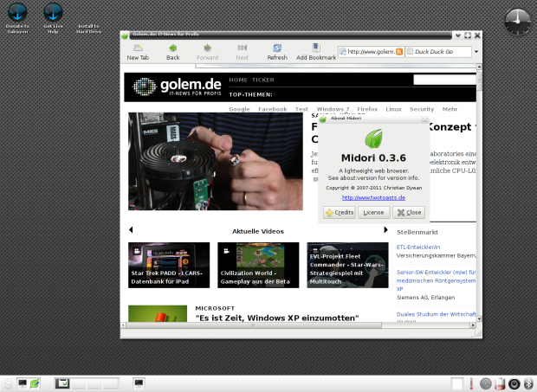The image size is (537, 392).
Task: Show previous videos with left arrow
Action: pyautogui.click(x=131, y=230)
